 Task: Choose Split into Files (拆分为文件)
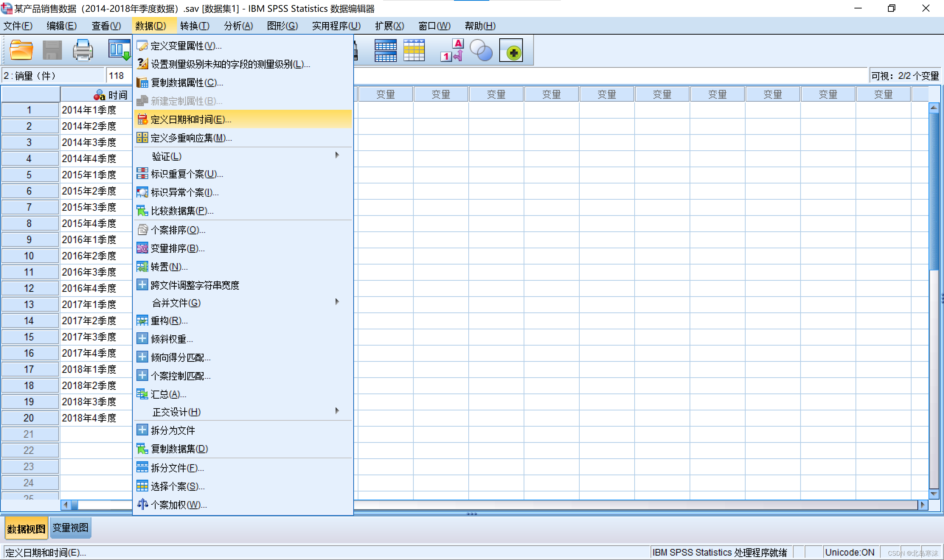pos(243,430)
